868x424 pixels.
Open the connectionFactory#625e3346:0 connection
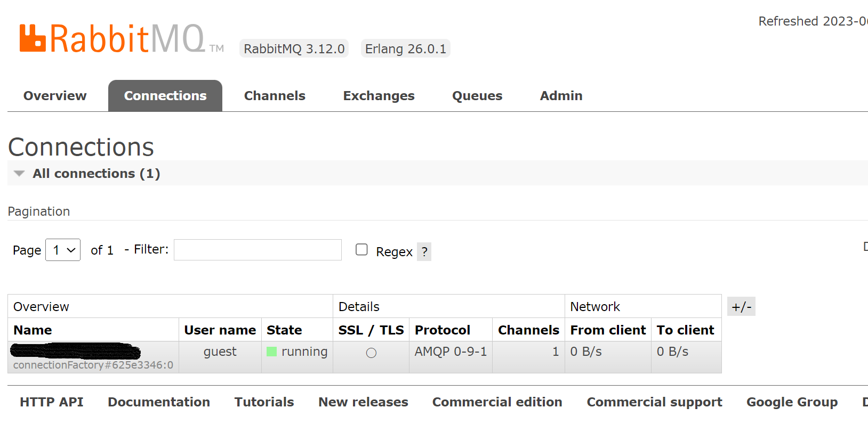tap(93, 365)
